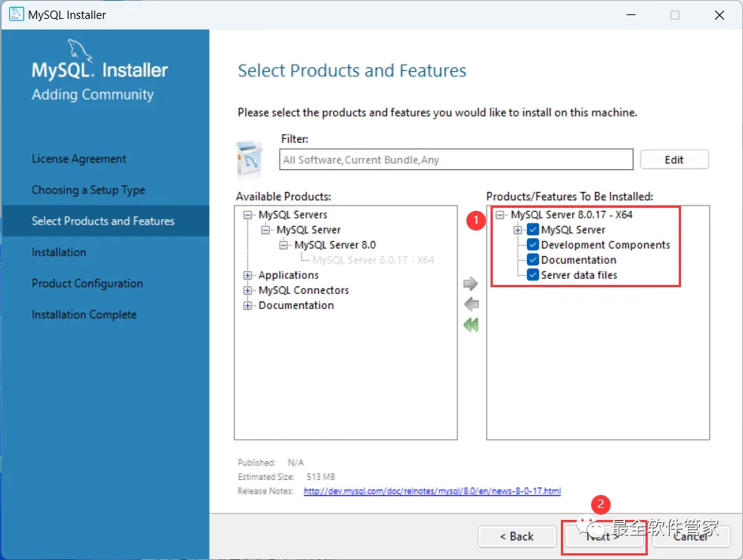Click the remove product left arrow icon
Screen dimensions: 743x560
coord(471,304)
